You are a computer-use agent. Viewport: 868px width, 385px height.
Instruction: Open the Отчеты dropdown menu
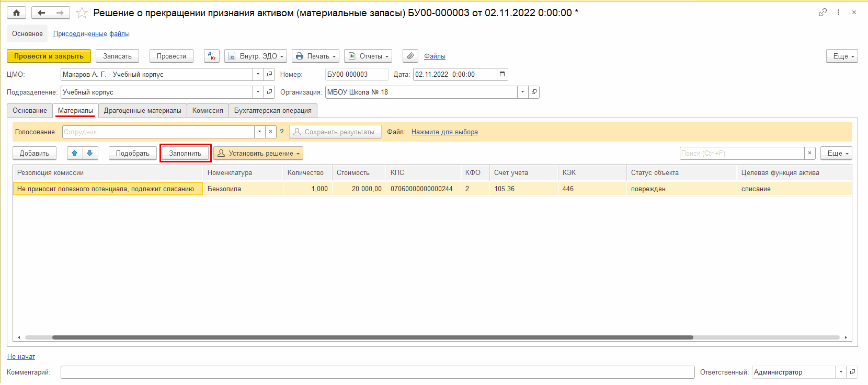click(x=368, y=56)
